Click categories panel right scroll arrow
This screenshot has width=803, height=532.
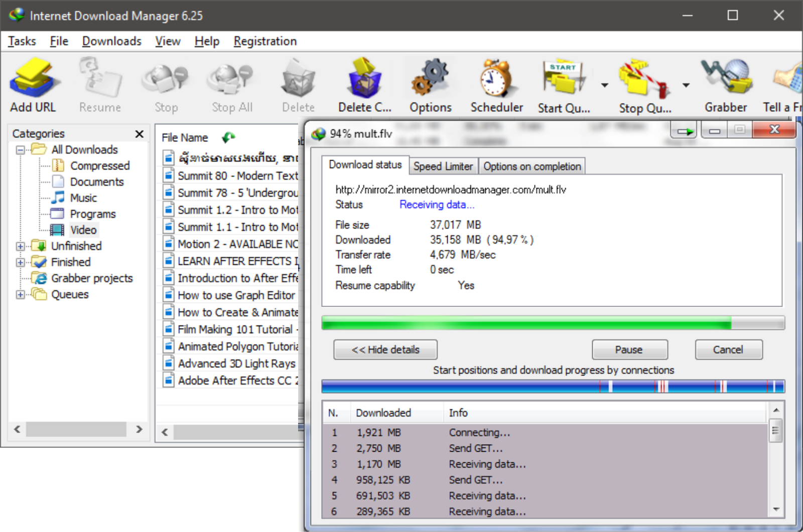[140, 429]
